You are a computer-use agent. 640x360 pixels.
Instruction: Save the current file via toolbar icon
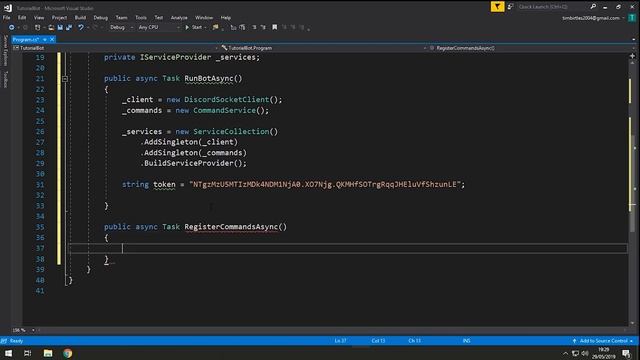tap(60, 27)
